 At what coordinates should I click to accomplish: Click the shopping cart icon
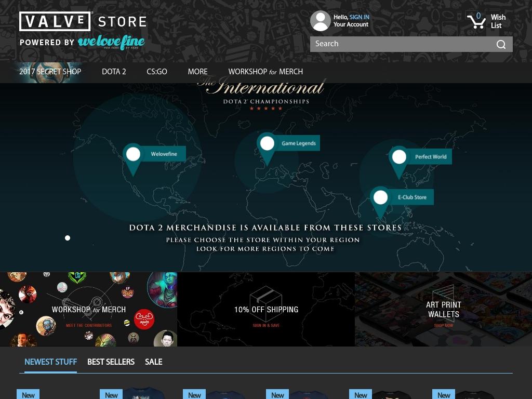(476, 21)
